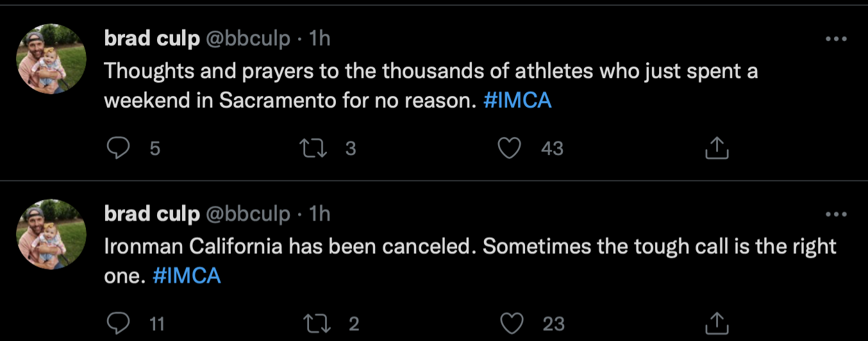Open brad culp's avatar on the second tweet
868x341 pixels.
coord(51,234)
